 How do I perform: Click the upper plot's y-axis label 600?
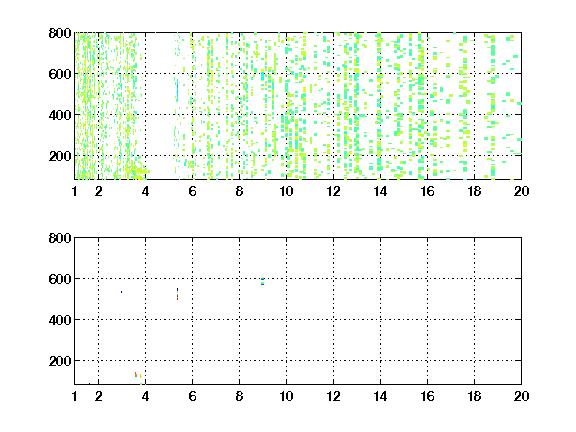pos(60,74)
